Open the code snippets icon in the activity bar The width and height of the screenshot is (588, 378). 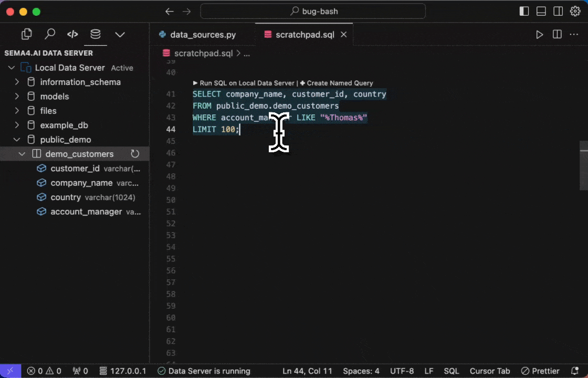[x=72, y=34]
